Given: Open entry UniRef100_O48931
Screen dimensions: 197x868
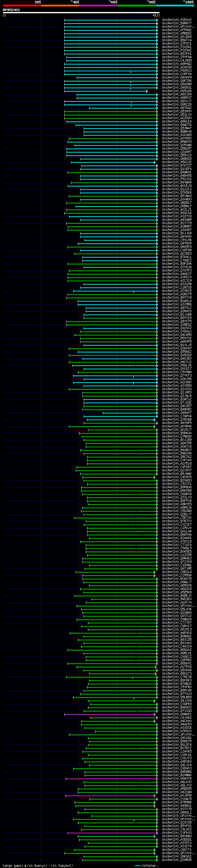Looking at the screenshot, I should click(176, 88).
